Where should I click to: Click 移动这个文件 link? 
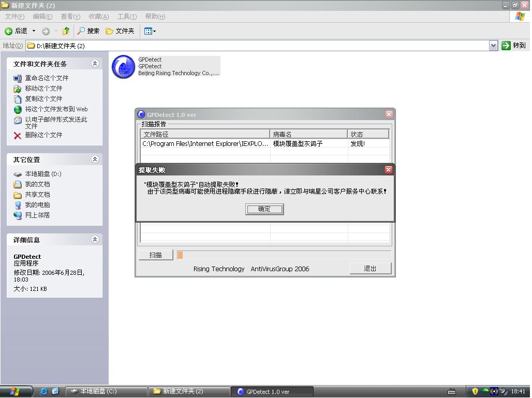(x=44, y=88)
